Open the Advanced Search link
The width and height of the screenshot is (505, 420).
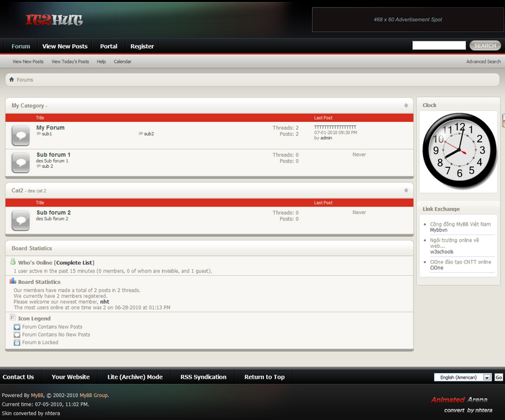[x=483, y=62]
